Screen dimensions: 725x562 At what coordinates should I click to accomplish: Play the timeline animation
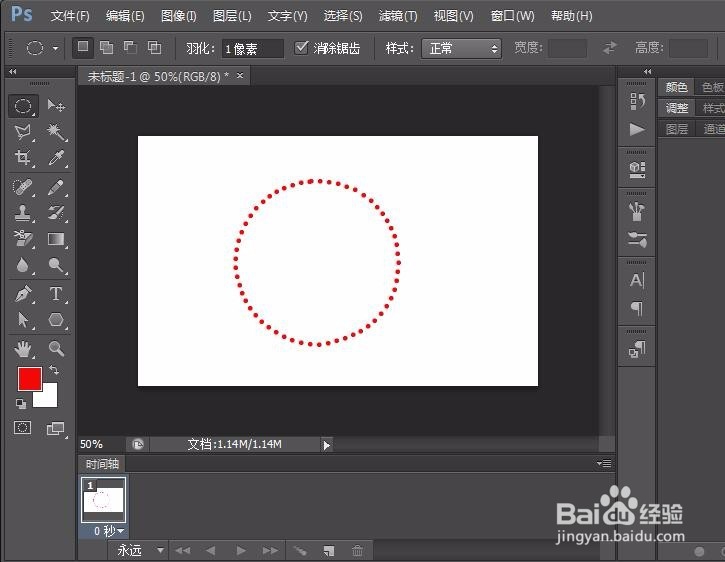[241, 550]
